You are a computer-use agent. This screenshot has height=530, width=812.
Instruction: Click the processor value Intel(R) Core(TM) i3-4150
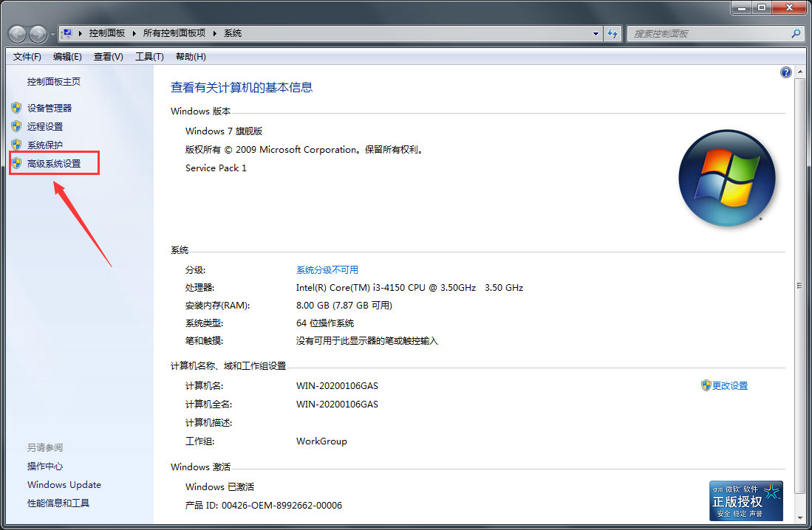(x=409, y=287)
